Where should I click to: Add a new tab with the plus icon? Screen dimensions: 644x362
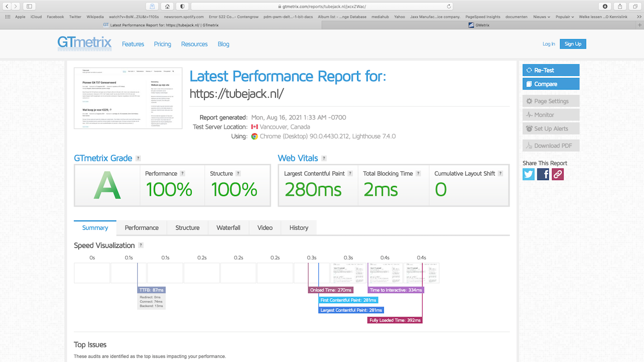pos(640,25)
